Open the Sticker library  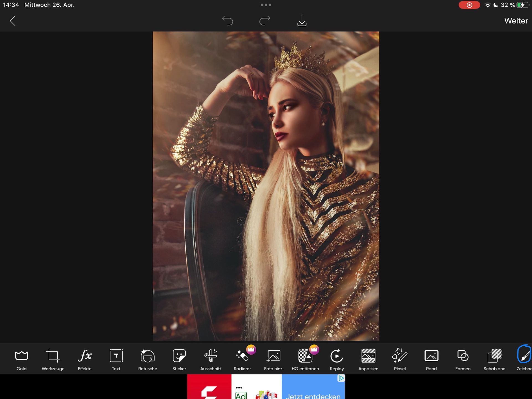pyautogui.click(x=179, y=359)
